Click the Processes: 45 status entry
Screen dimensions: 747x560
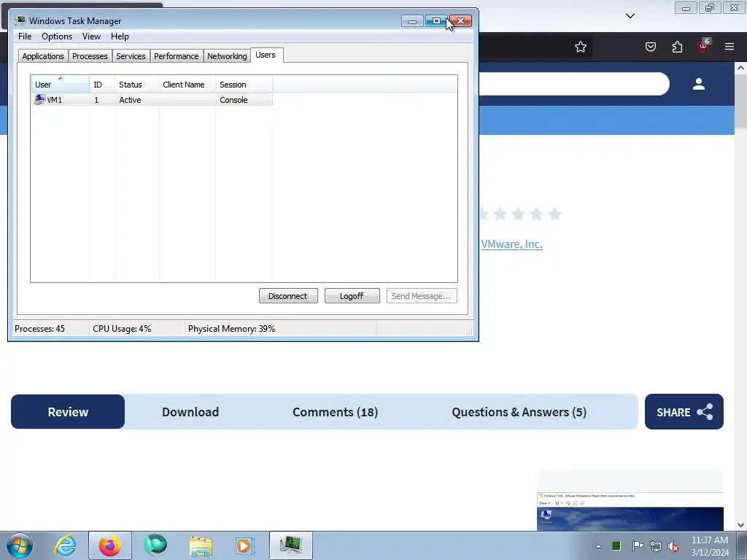pyautogui.click(x=39, y=329)
